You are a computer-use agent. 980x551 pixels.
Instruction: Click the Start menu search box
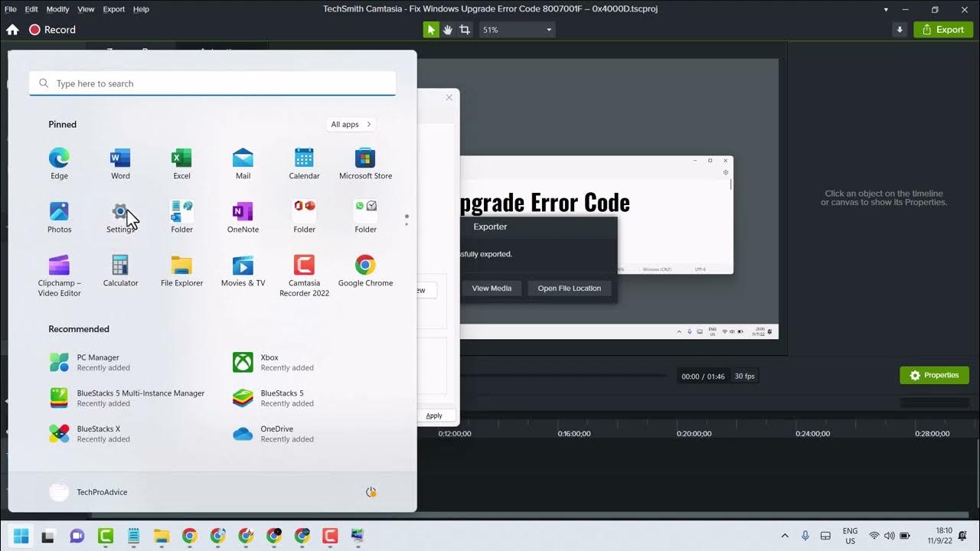pyautogui.click(x=212, y=83)
